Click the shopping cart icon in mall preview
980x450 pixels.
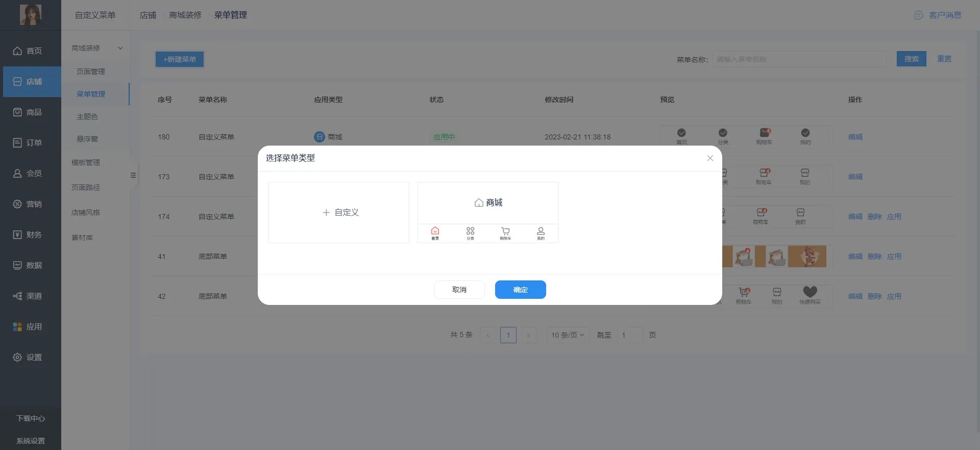pos(505,232)
